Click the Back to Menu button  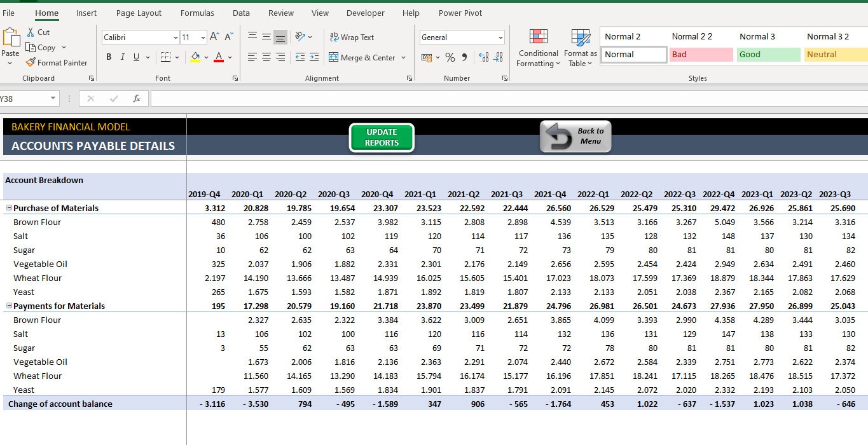tap(574, 136)
